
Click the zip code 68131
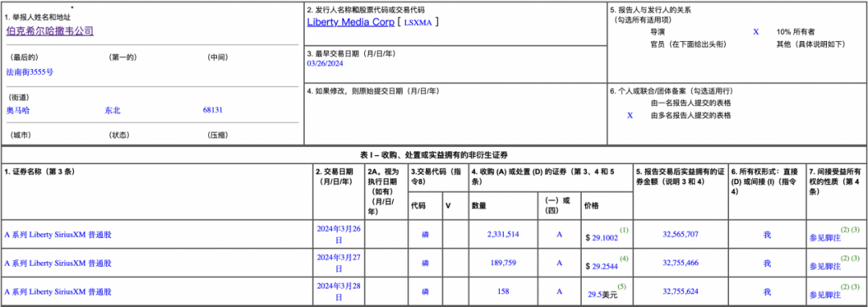pos(213,110)
